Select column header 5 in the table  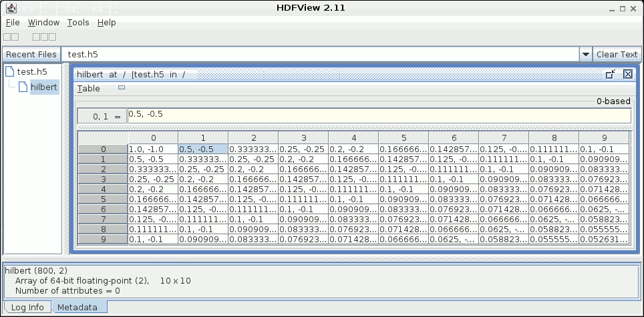[x=404, y=137]
